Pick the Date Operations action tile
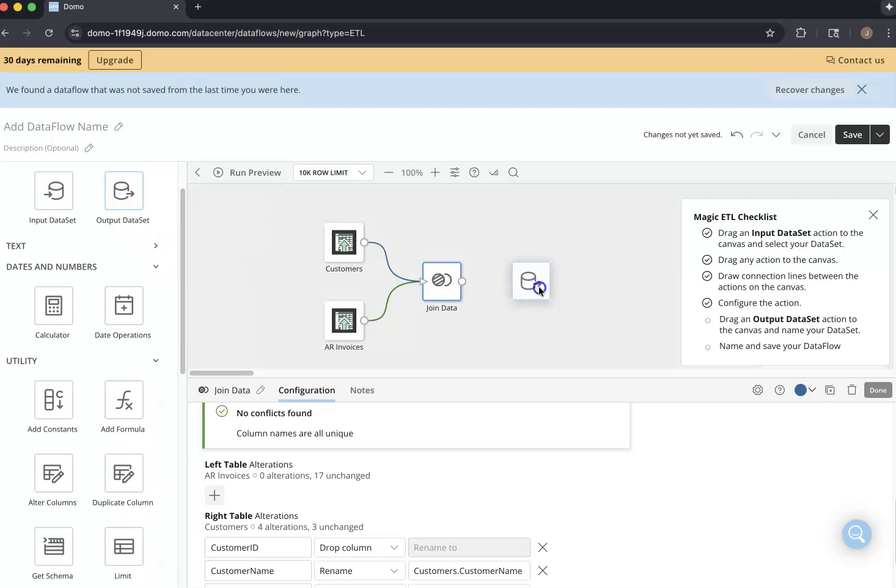 (123, 306)
